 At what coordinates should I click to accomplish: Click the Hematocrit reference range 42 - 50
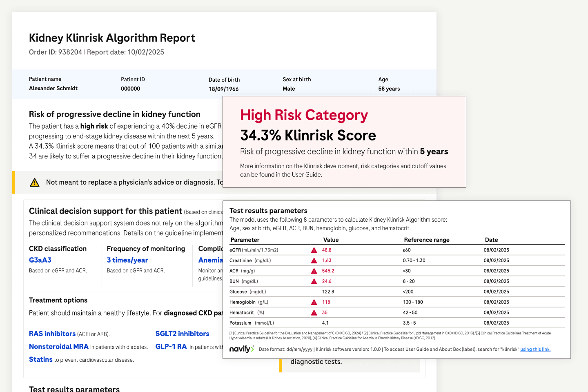tap(410, 312)
